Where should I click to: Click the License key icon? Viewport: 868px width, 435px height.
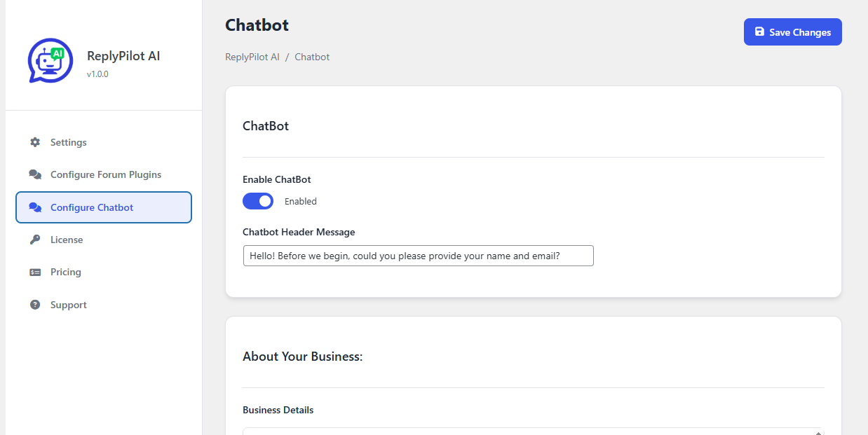point(35,240)
